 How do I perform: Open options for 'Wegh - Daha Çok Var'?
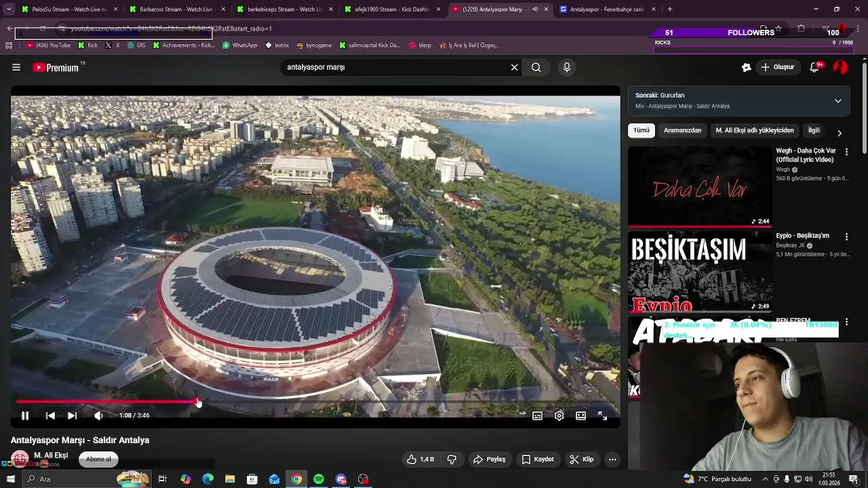(x=846, y=152)
